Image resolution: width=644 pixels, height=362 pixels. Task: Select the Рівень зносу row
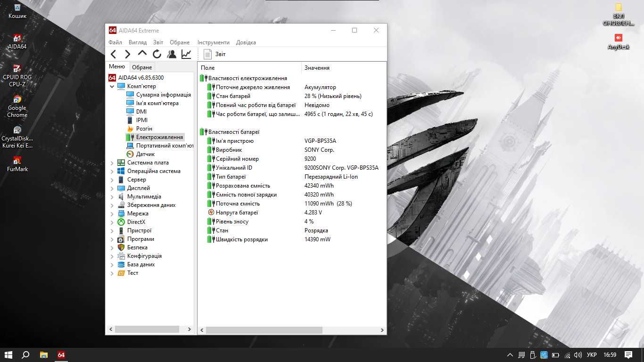292,222
